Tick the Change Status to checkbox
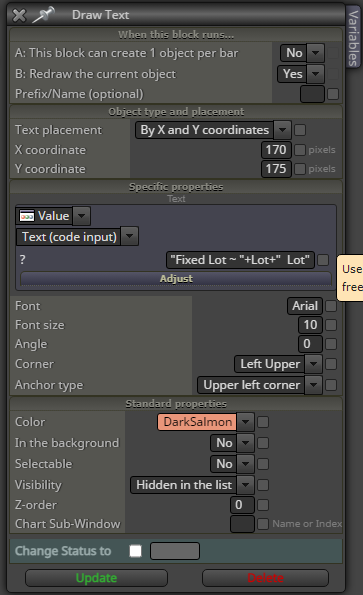This screenshot has width=363, height=595. 135,551
